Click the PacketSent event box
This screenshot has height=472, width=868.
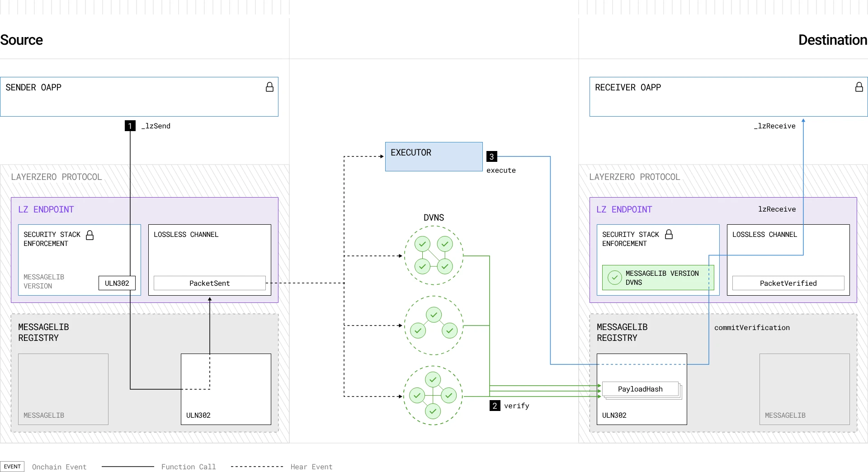[209, 283]
